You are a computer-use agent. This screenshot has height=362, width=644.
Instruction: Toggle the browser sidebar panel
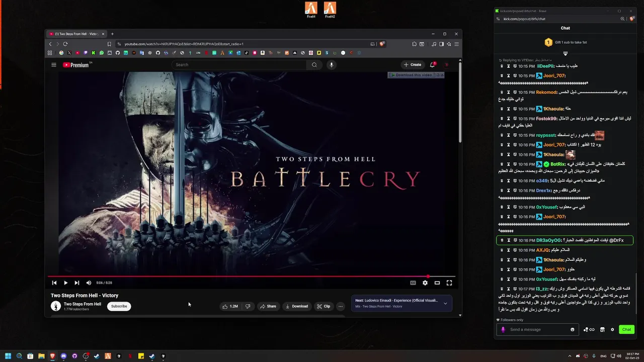tap(441, 44)
